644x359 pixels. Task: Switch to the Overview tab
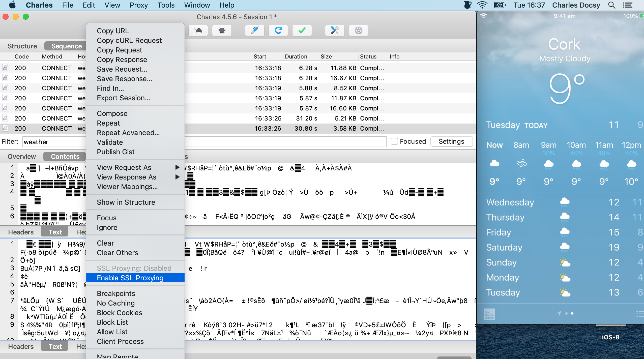[22, 157]
